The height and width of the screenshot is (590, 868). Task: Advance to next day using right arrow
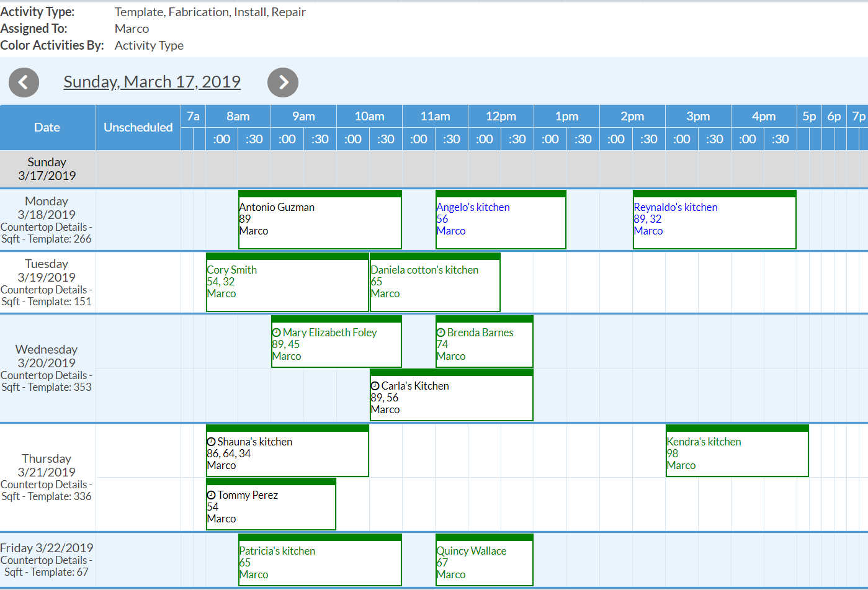(x=283, y=82)
